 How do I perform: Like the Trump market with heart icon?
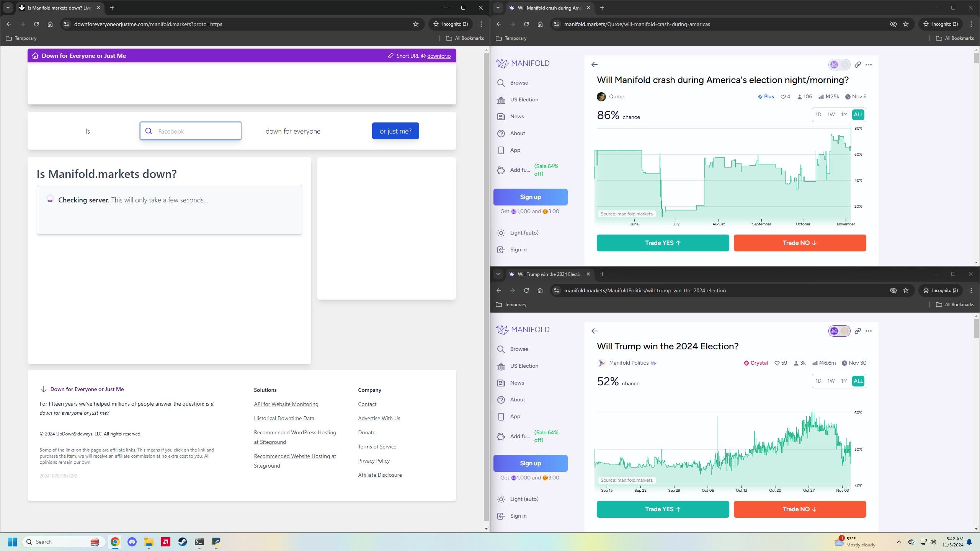pos(777,363)
